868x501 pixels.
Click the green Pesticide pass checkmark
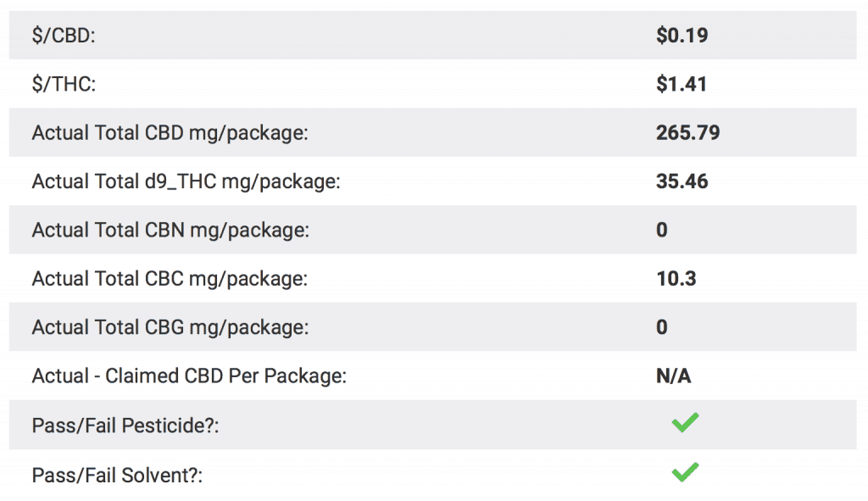click(x=685, y=423)
